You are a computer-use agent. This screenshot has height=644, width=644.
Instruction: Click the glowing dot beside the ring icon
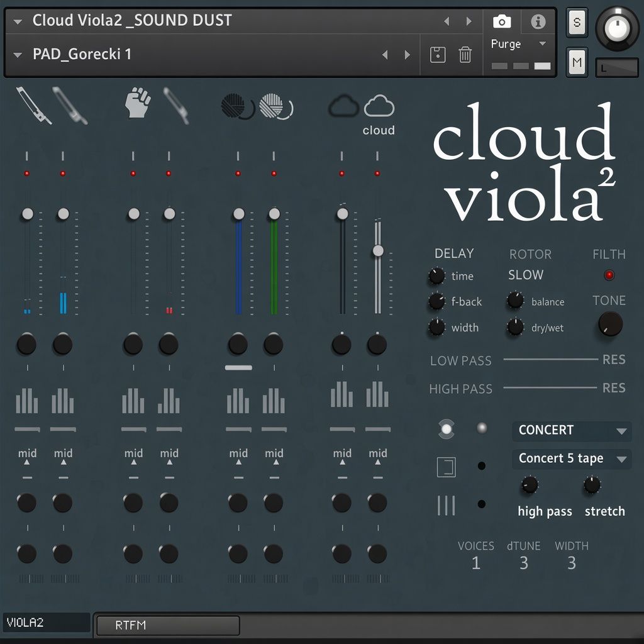(x=482, y=428)
